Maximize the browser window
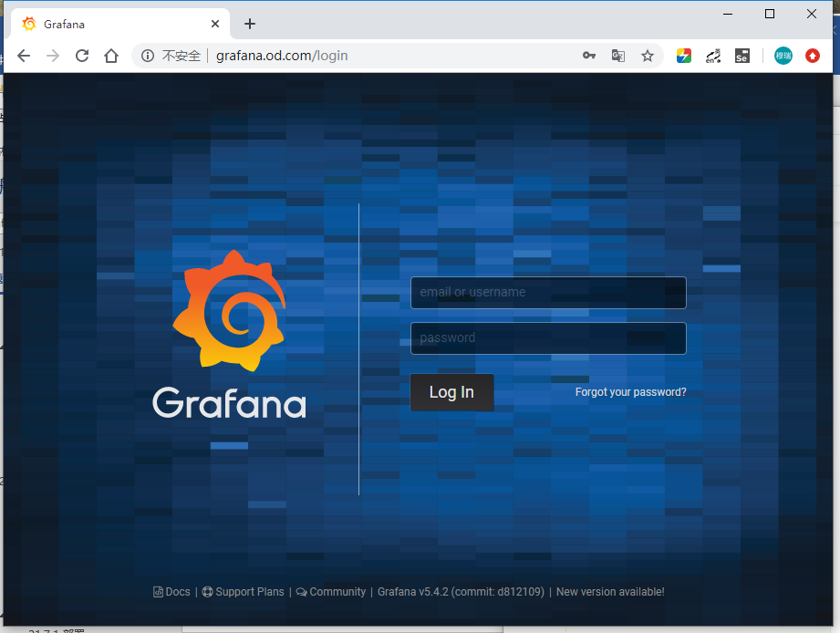 [770, 14]
